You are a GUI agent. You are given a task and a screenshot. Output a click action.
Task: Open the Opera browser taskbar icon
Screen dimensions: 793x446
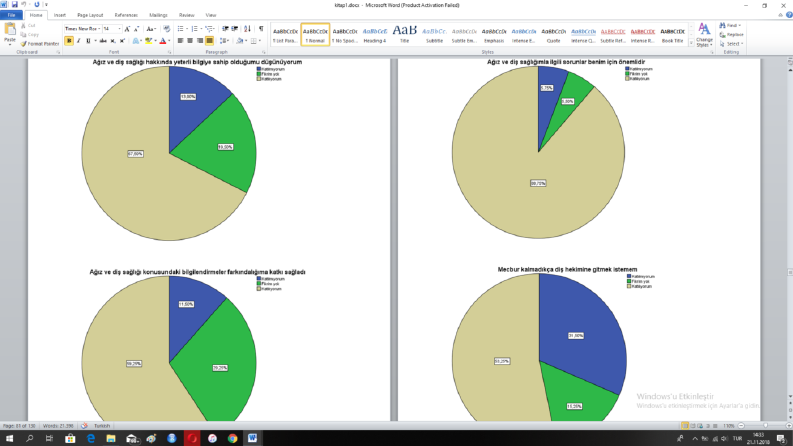(x=192, y=438)
